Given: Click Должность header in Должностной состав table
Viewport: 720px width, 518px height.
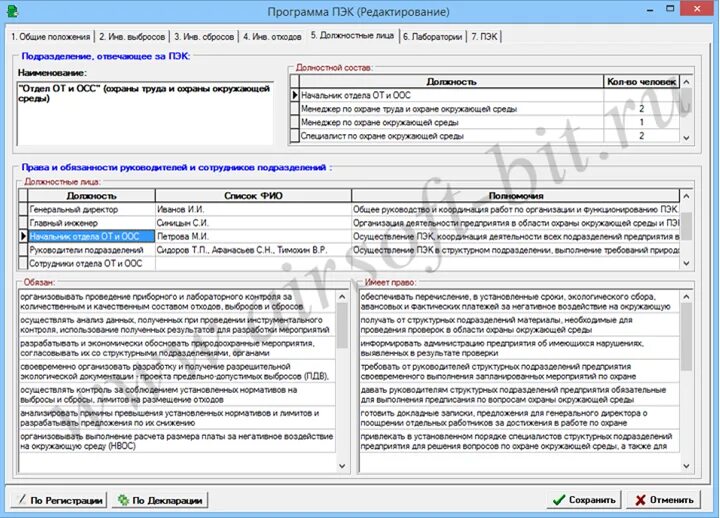Looking at the screenshot, I should (x=451, y=82).
